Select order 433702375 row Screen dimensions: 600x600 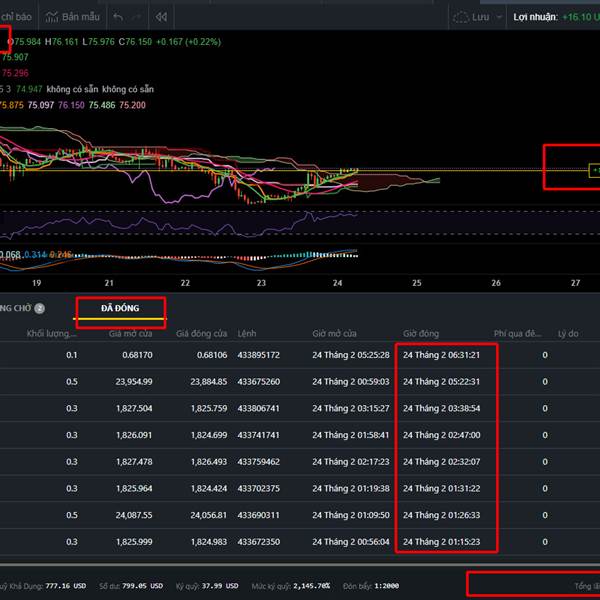pos(300,489)
